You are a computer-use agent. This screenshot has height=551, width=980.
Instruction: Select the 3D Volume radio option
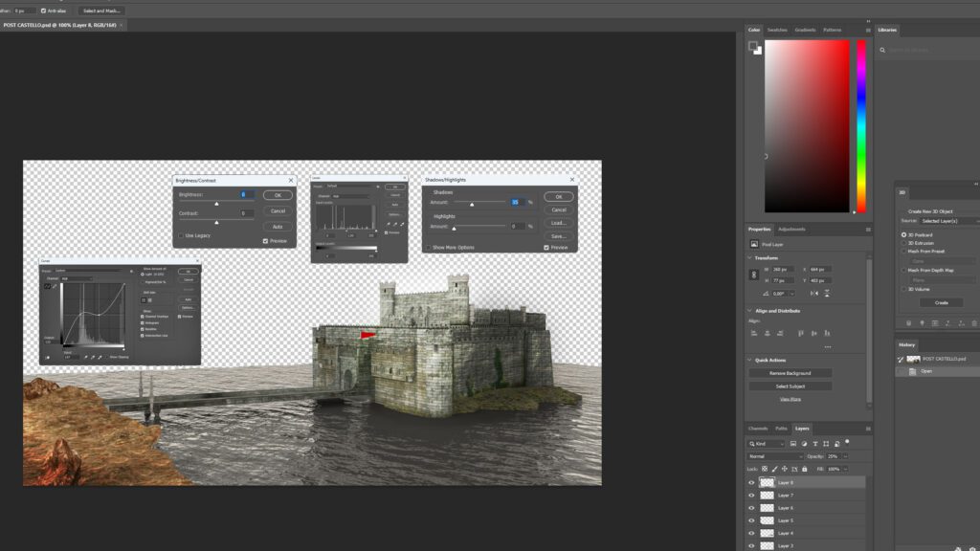(903, 289)
